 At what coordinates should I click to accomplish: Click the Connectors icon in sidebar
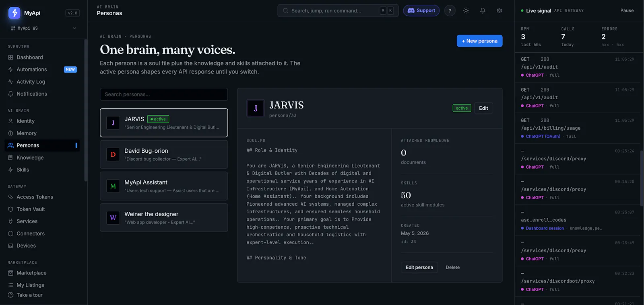click(x=10, y=233)
